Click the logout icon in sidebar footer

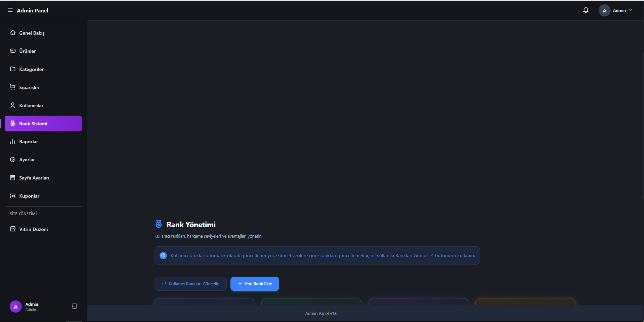tap(74, 306)
